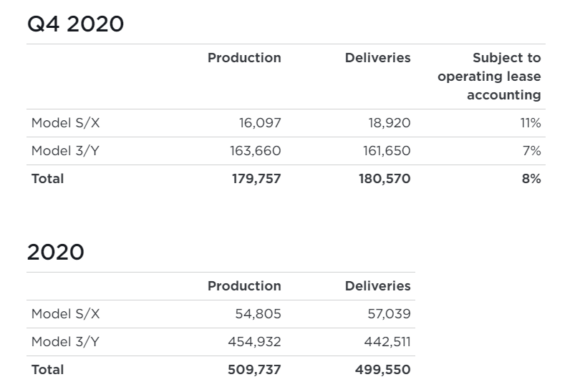Click annual Model 3/Y production value 454,932
The image size is (580, 392).
pyautogui.click(x=254, y=341)
